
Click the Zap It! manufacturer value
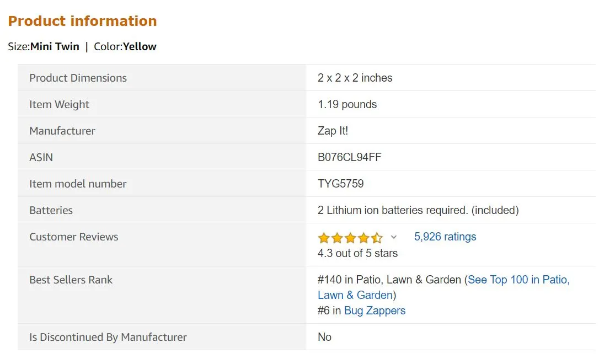pyautogui.click(x=333, y=131)
